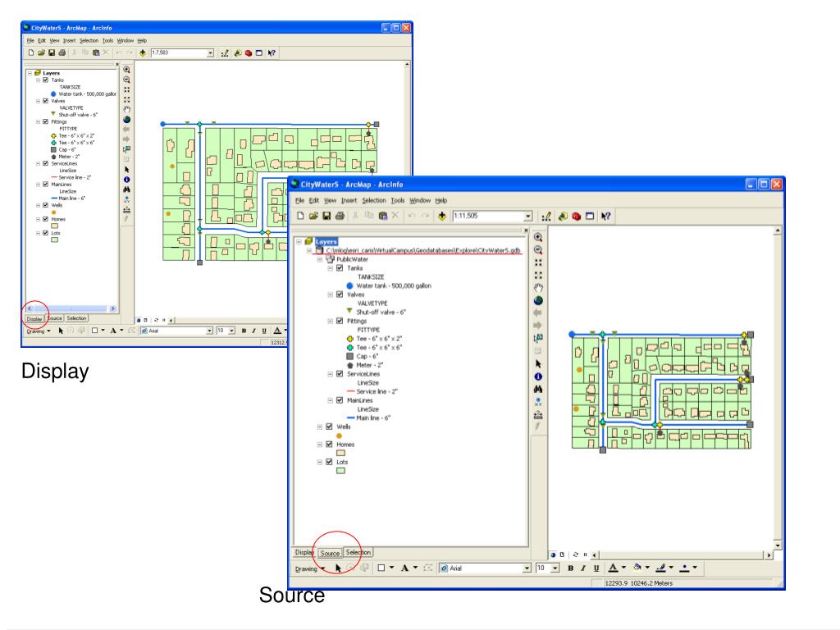Viewport: 840px width, 630px height.
Task: Click Select Elements arrow in front tools strip
Action: coord(538,363)
